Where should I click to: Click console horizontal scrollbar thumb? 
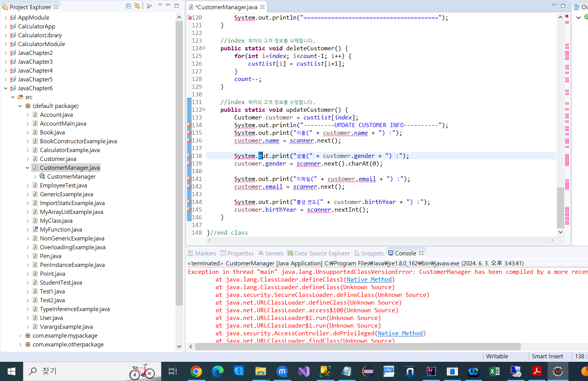pyautogui.click(x=358, y=346)
